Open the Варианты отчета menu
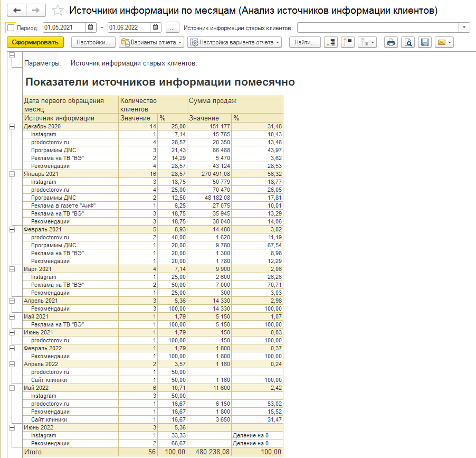This screenshot has height=458, width=476. click(x=151, y=42)
